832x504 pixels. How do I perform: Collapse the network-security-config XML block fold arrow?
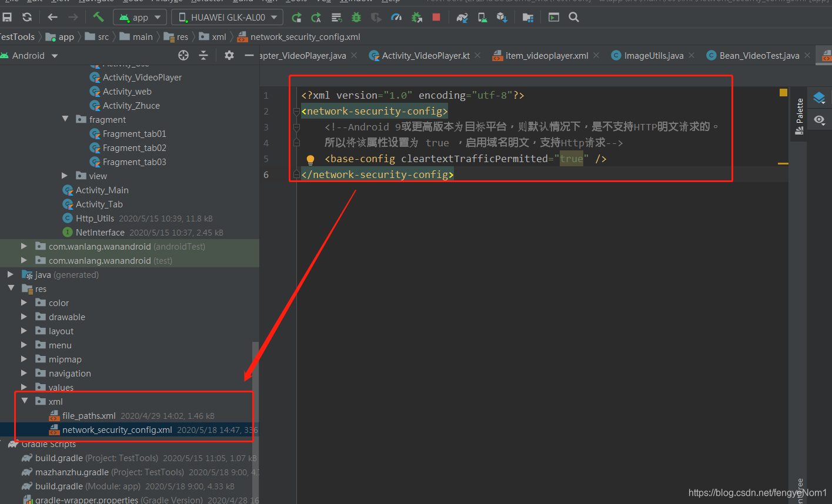[x=296, y=110]
